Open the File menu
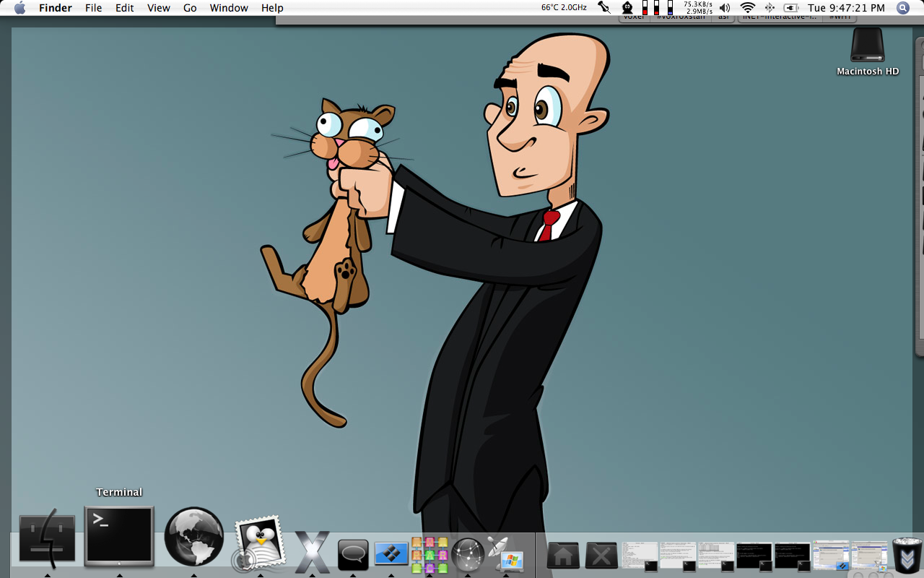924x578 pixels. pos(93,8)
